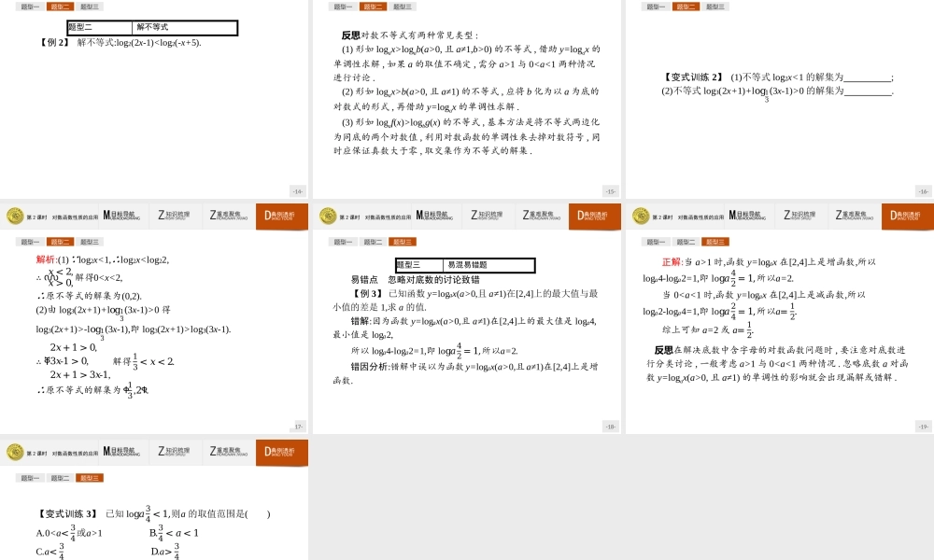Click highlighted 题型三 button on slide 18
This screenshot has width=934, height=560.
click(403, 242)
